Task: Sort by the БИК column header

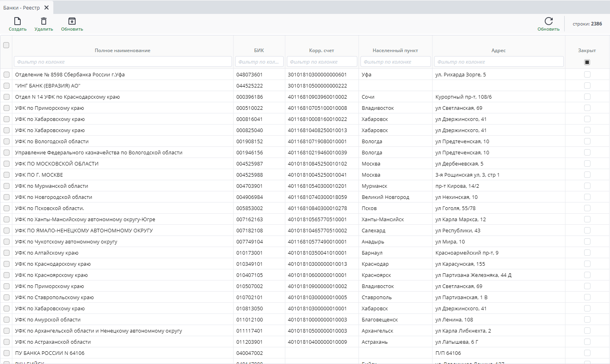Action: point(259,51)
